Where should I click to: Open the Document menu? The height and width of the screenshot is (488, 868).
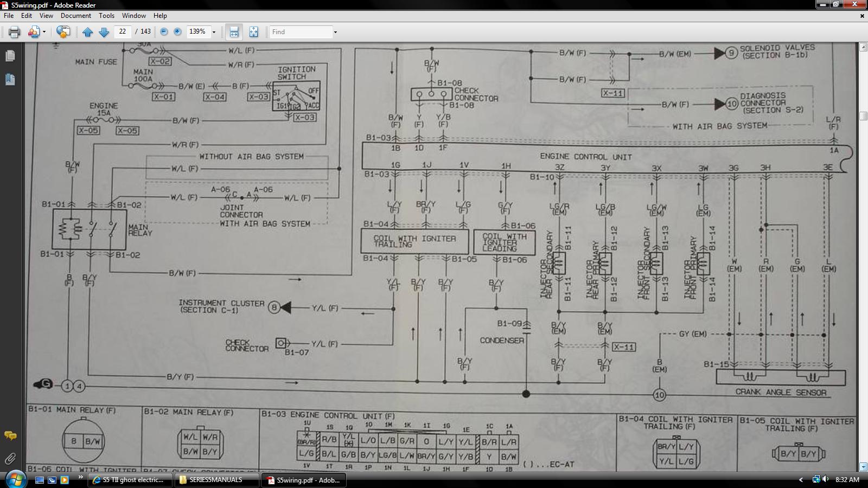click(x=76, y=16)
